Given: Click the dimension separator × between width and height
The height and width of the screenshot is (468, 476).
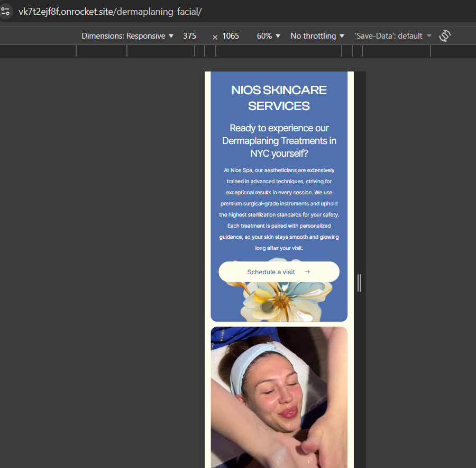Looking at the screenshot, I should [215, 37].
